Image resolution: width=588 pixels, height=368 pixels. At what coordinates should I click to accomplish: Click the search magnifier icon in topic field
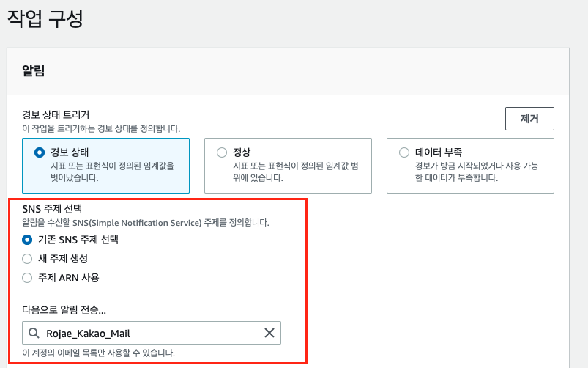[x=34, y=333]
